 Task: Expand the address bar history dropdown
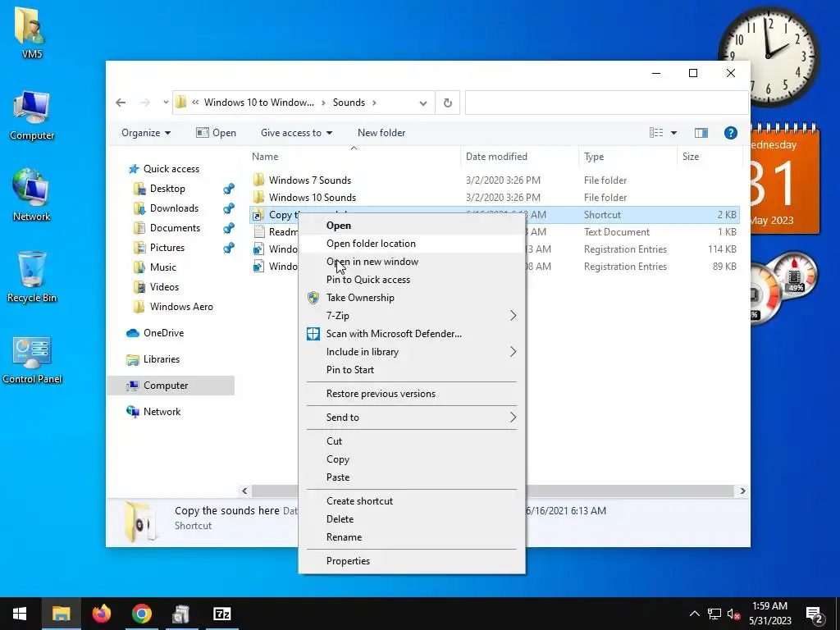coord(423,103)
